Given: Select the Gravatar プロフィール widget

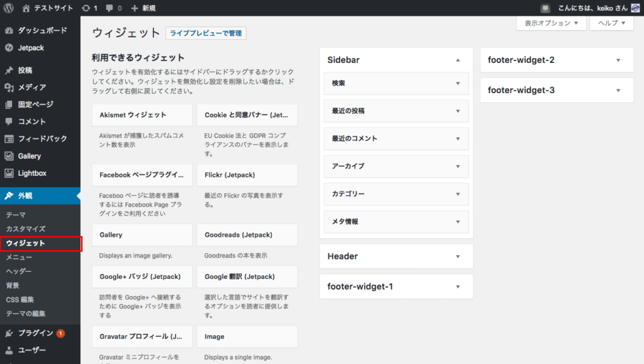Looking at the screenshot, I should (142, 336).
